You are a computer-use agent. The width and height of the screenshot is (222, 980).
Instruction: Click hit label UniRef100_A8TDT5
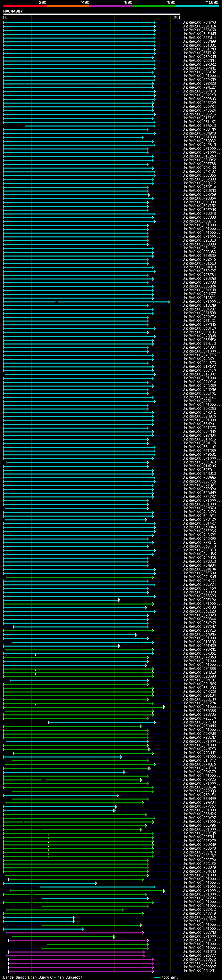[199, 951]
